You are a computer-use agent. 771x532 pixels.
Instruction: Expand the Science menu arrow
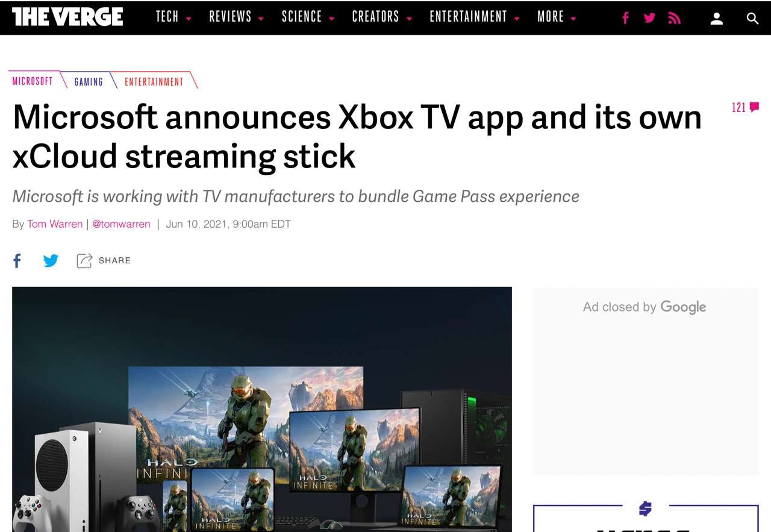tap(331, 19)
